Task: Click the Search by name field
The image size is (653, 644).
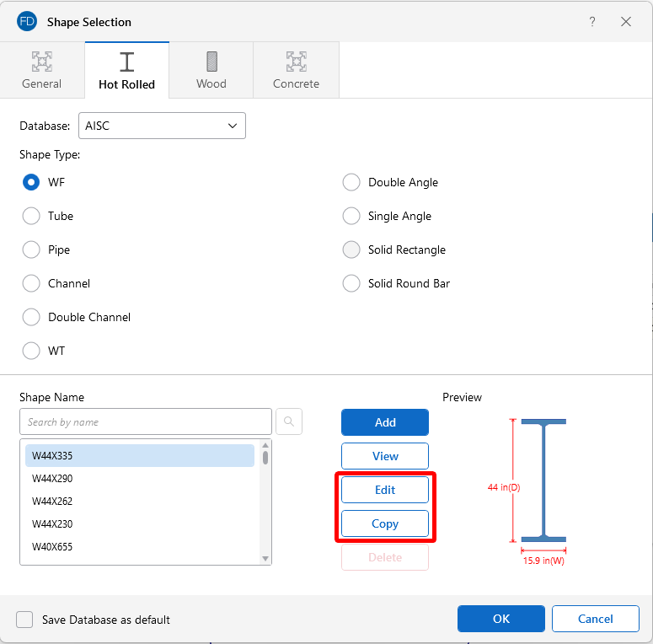Action: [x=146, y=421]
